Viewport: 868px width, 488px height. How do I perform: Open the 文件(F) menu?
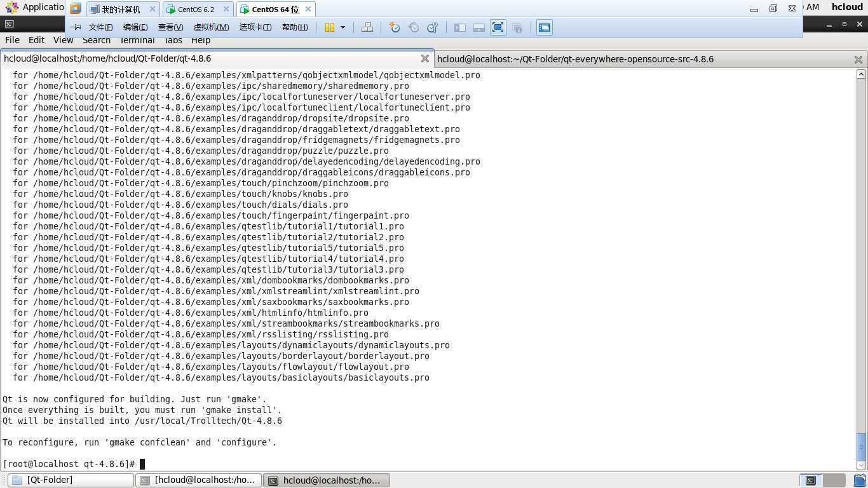pos(100,27)
